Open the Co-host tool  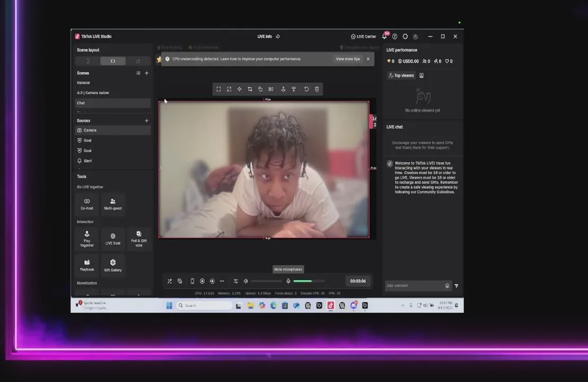(x=86, y=204)
